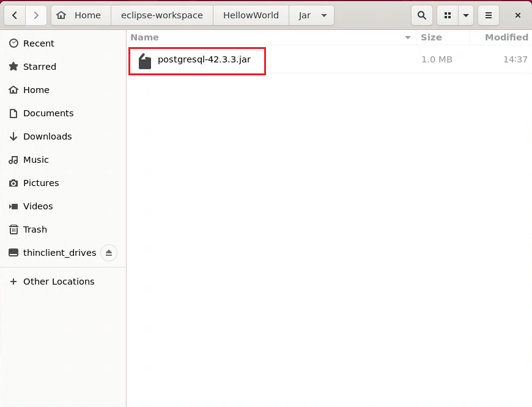
Task: Go forward with the right arrow button
Action: point(36,15)
